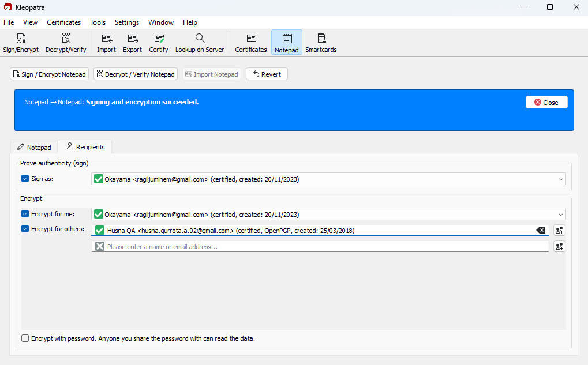
Task: Open the Window menu
Action: 161,22
